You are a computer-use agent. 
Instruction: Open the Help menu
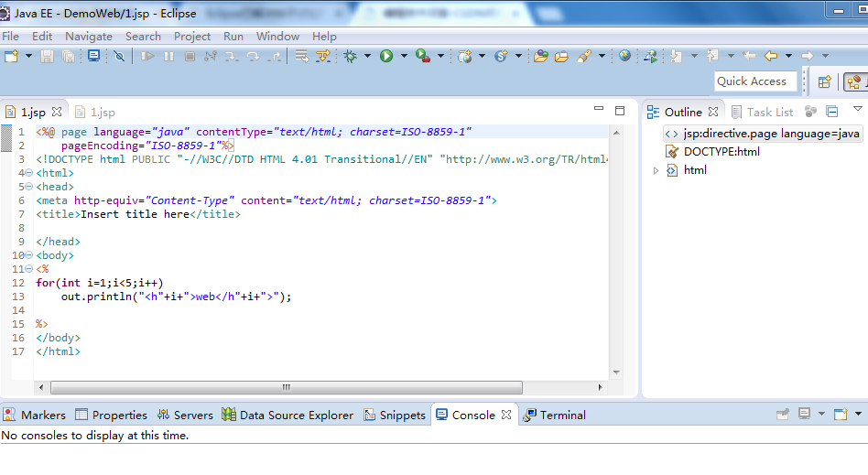click(x=324, y=37)
